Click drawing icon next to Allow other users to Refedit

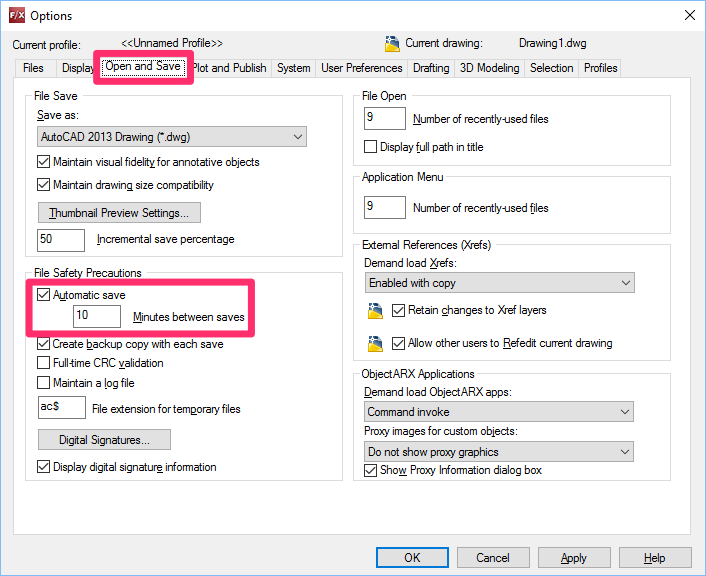tap(375, 344)
